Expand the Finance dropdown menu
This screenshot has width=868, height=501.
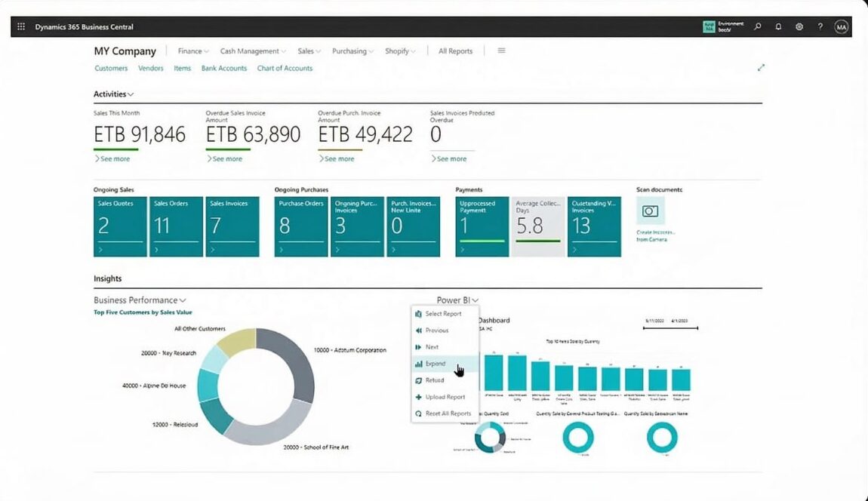tap(193, 51)
